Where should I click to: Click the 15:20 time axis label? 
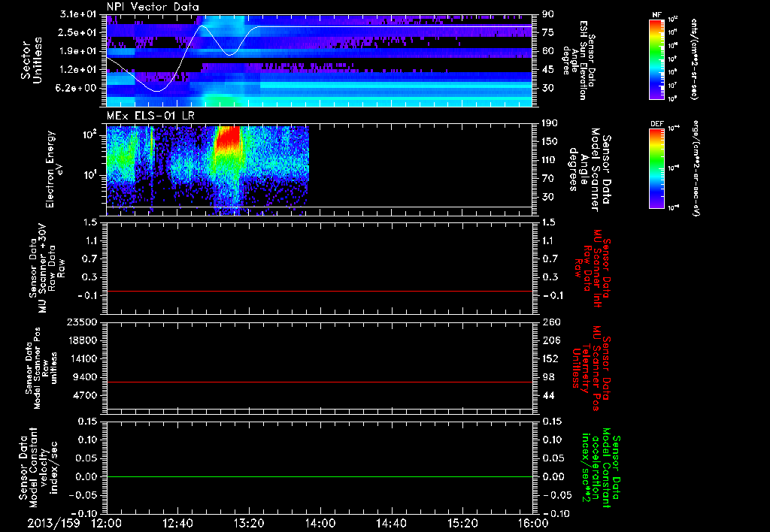(462, 523)
